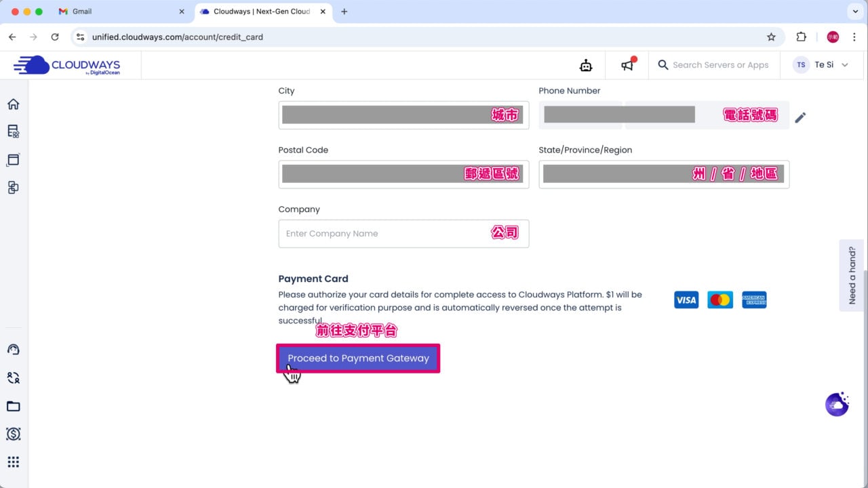Edit phone number with pencil icon
This screenshot has width=868, height=488.
pos(800,117)
